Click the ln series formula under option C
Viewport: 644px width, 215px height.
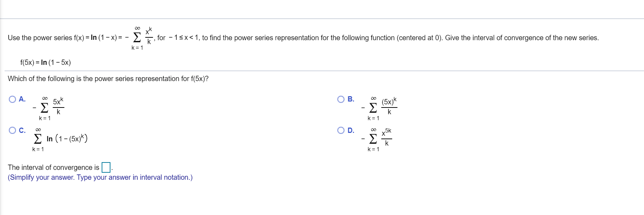click(x=60, y=139)
